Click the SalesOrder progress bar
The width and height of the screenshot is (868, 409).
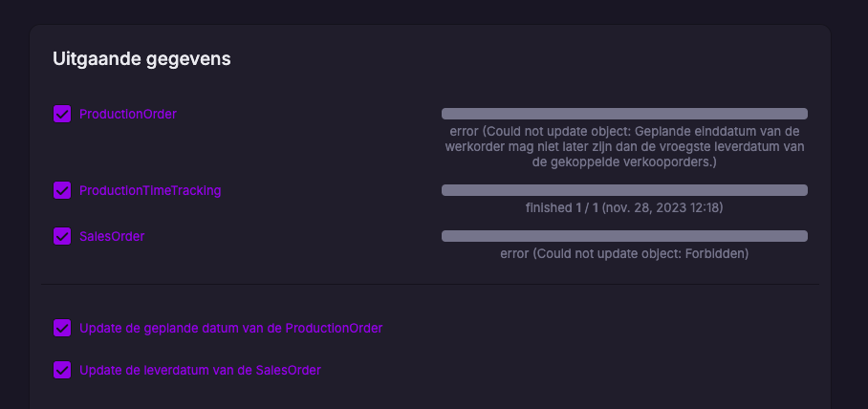624,236
